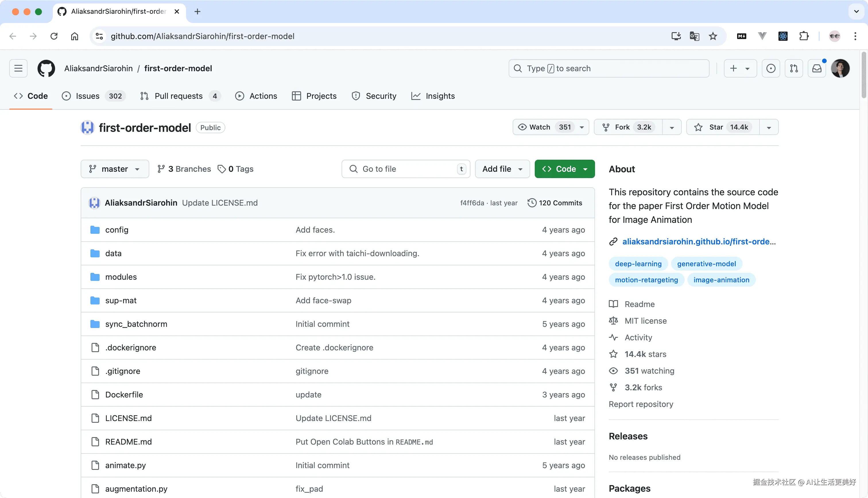
Task: Star the first-order-model repository
Action: tap(717, 127)
